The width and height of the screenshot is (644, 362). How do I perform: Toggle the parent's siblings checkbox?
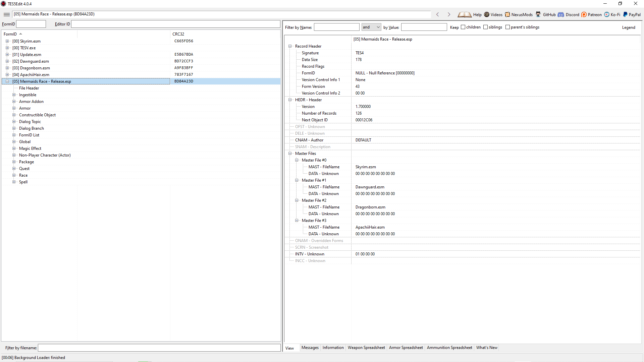508,27
